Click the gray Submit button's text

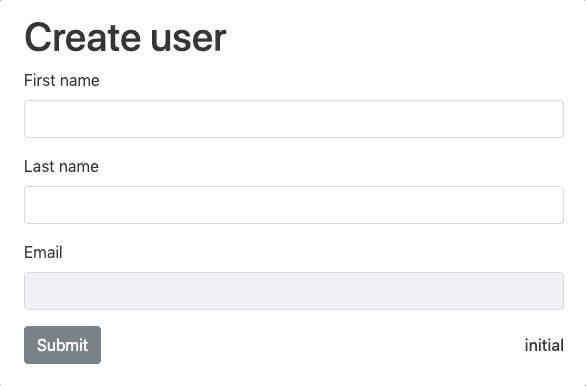click(62, 345)
